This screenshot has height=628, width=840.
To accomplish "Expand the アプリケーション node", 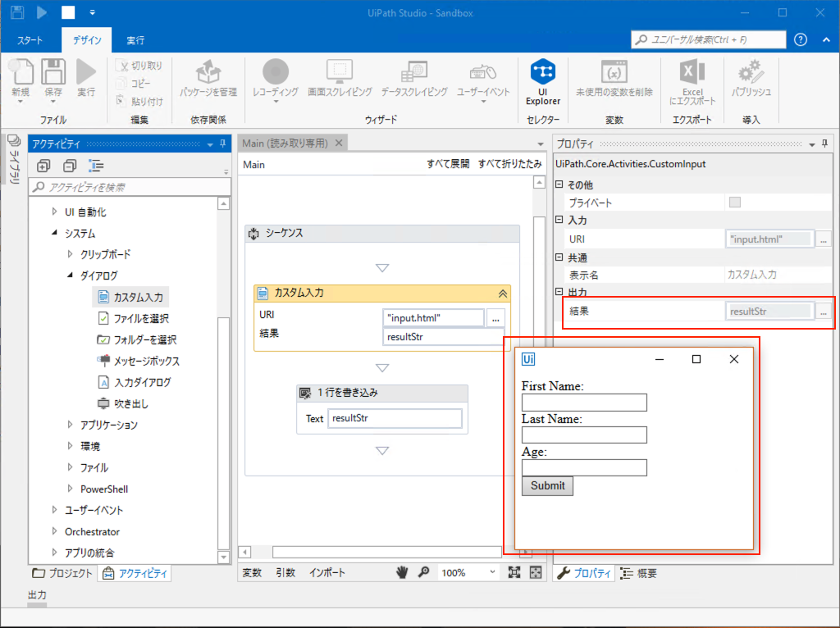I will (x=70, y=425).
